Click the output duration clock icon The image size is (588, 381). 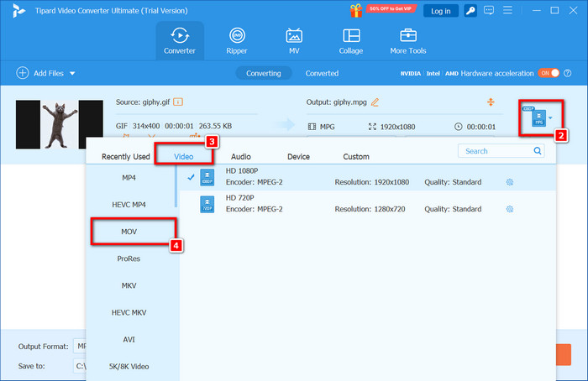click(x=459, y=127)
